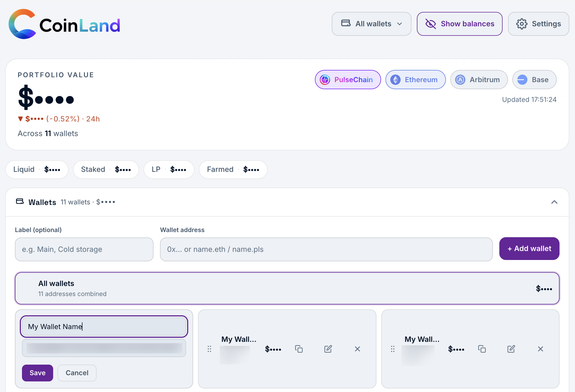The image size is (575, 392).
Task: Select the All wallets combined row
Action: [x=287, y=288]
